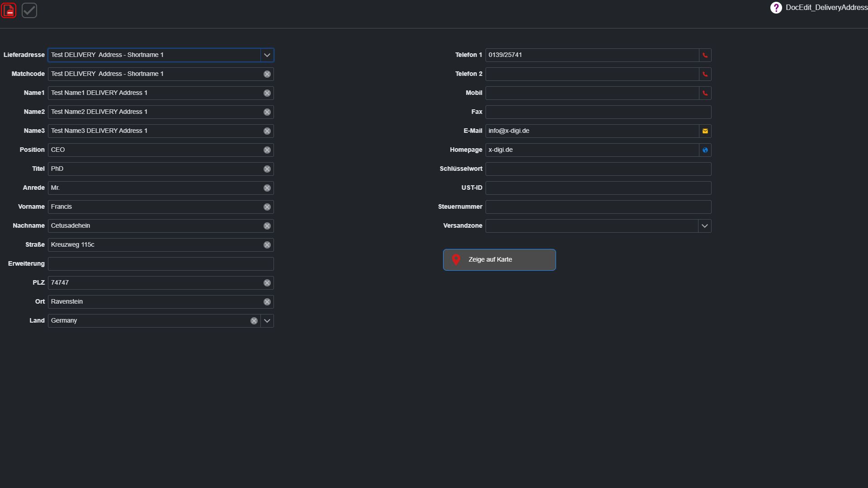The image size is (868, 488).
Task: Click phone icon beside Telefon 2
Action: pos(705,74)
